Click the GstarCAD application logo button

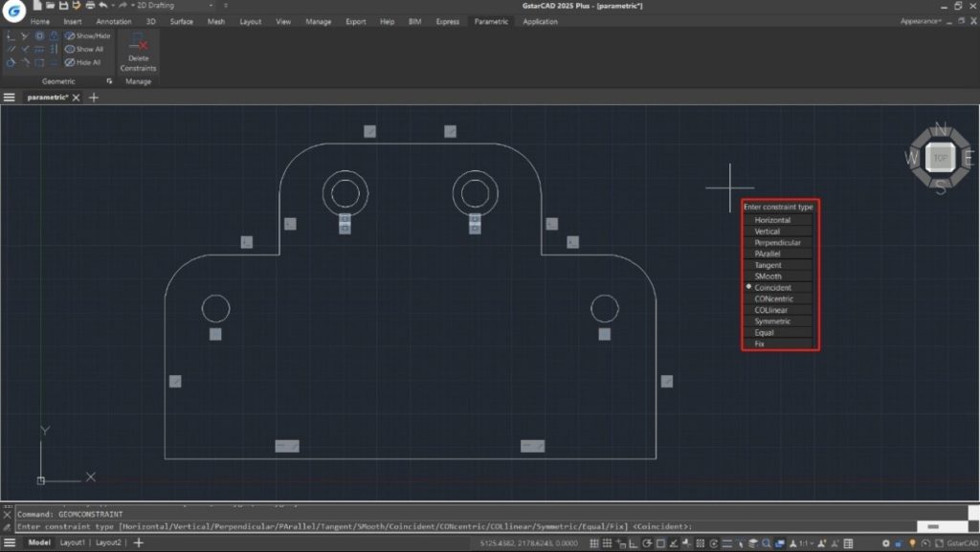13,10
